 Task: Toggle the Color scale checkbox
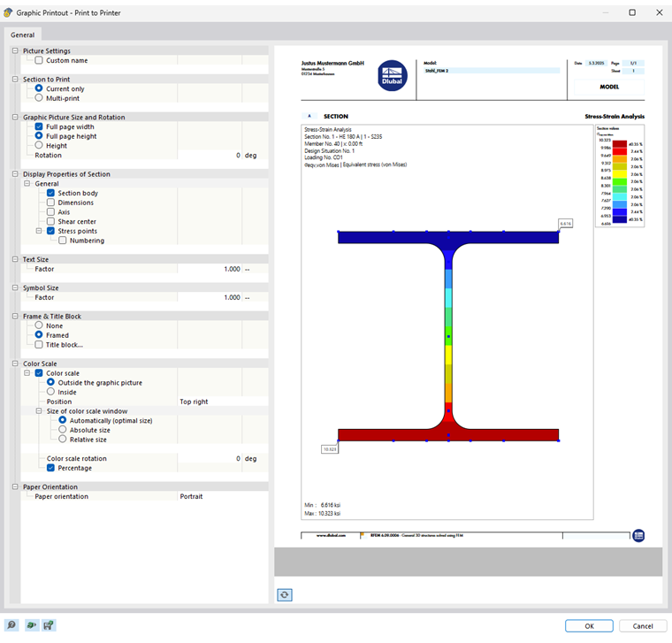tap(39, 373)
